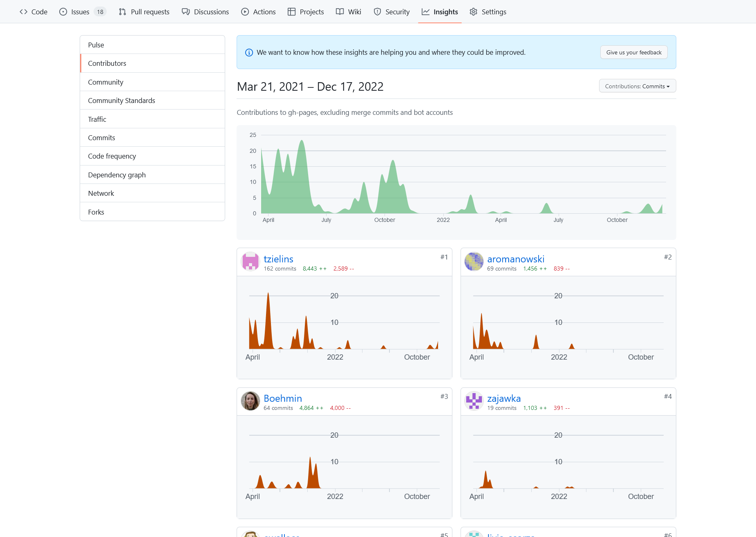This screenshot has width=756, height=537.
Task: Open repository Settings tab
Action: 488,12
